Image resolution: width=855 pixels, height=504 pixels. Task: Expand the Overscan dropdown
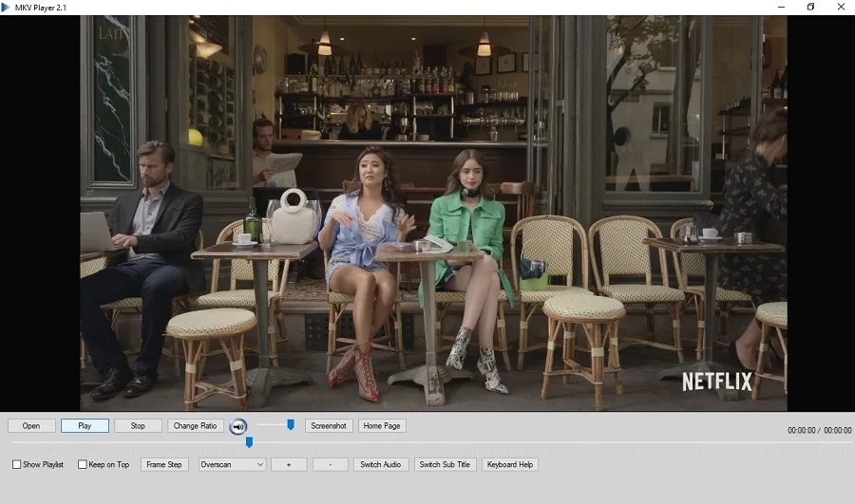258,464
